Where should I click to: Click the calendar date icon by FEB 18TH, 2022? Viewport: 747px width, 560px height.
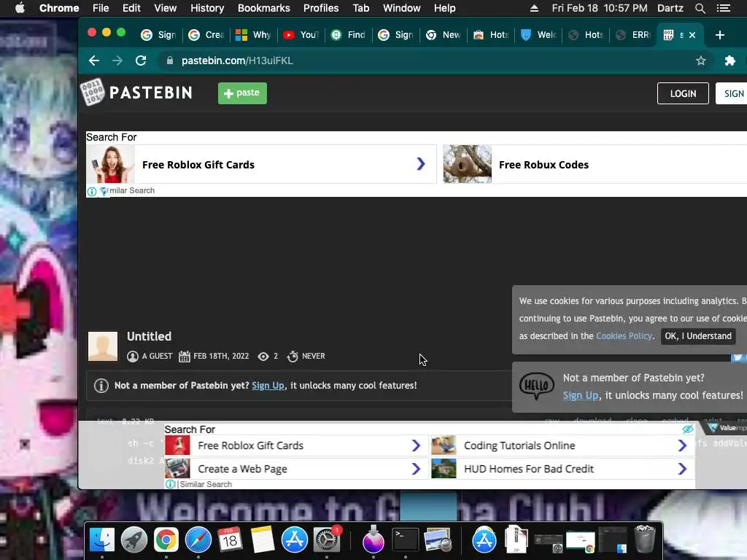pos(185,356)
